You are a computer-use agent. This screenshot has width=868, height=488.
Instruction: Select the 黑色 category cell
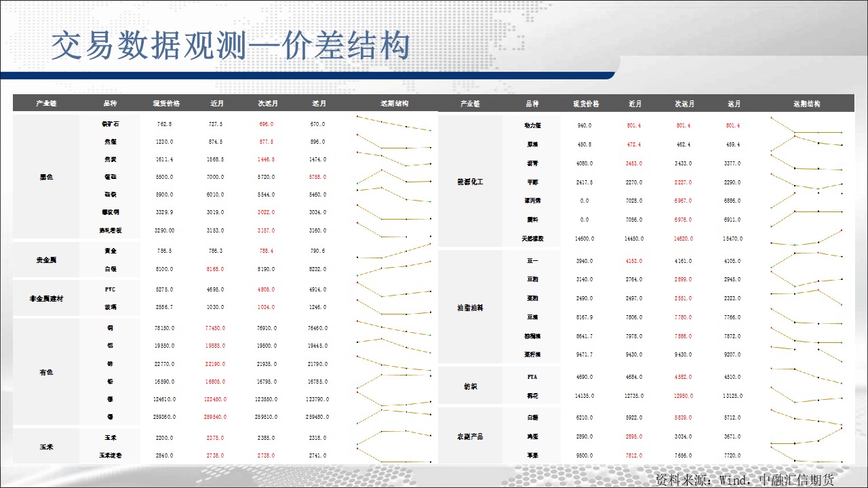click(46, 178)
